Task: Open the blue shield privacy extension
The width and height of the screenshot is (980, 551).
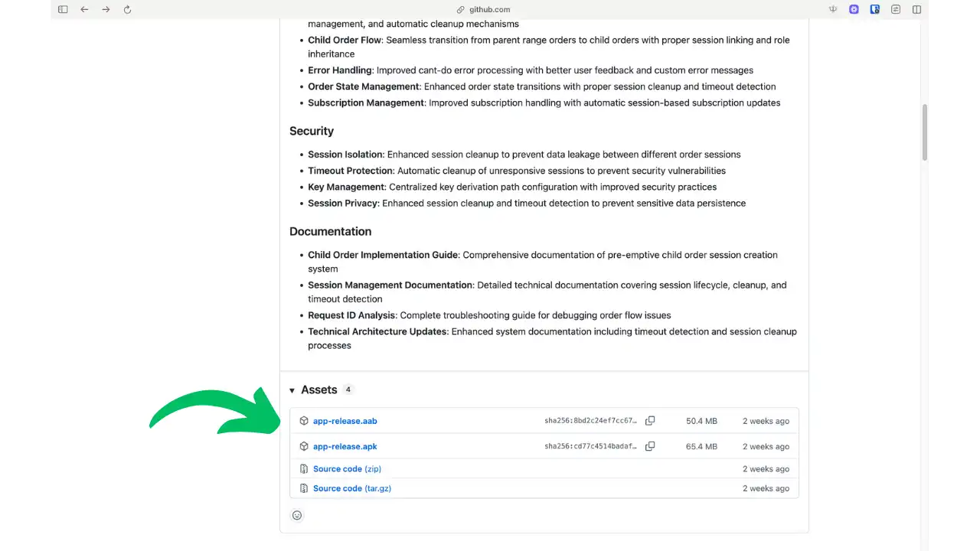Action: coord(875,9)
